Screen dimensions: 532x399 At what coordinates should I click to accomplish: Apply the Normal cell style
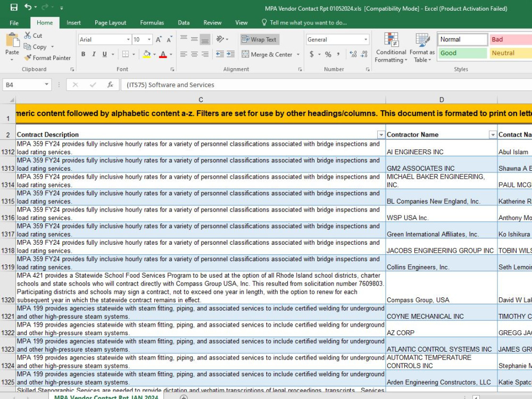462,39
